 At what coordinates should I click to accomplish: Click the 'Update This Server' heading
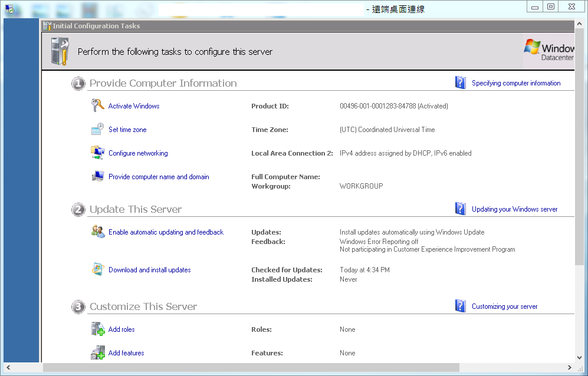[136, 209]
